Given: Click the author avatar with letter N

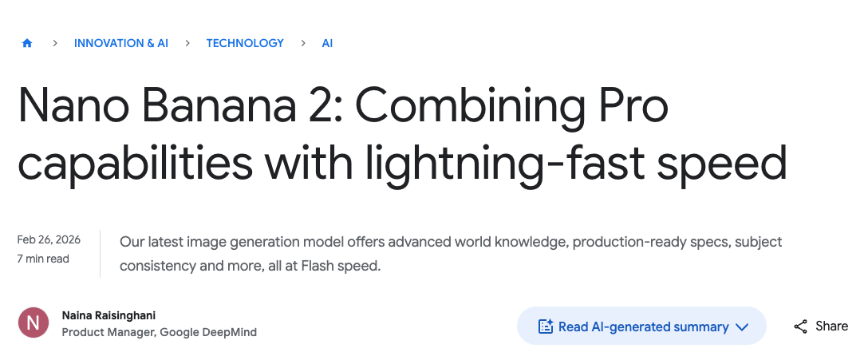Looking at the screenshot, I should click(x=33, y=323).
